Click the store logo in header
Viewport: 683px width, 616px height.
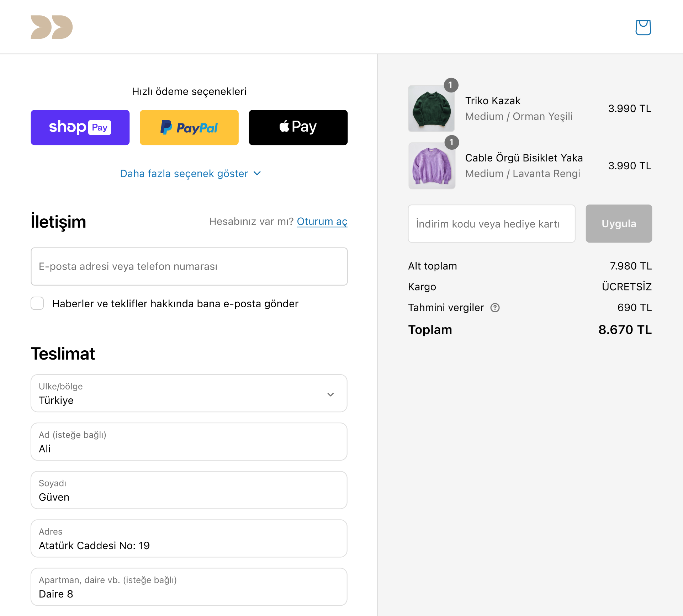pyautogui.click(x=52, y=27)
